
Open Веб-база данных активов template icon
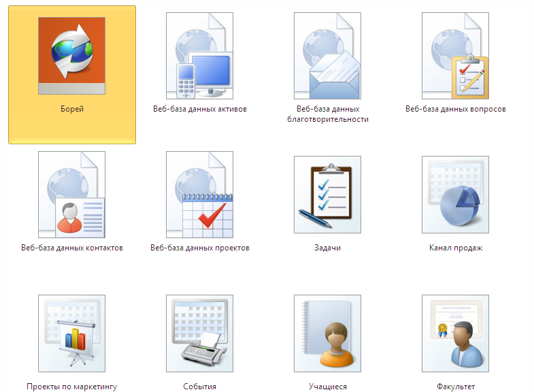tap(199, 56)
